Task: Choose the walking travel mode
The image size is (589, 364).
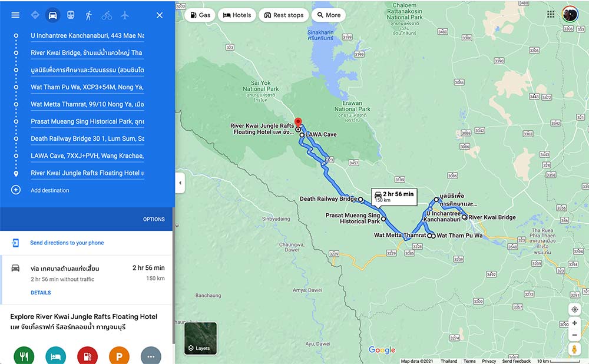Action: (x=89, y=15)
